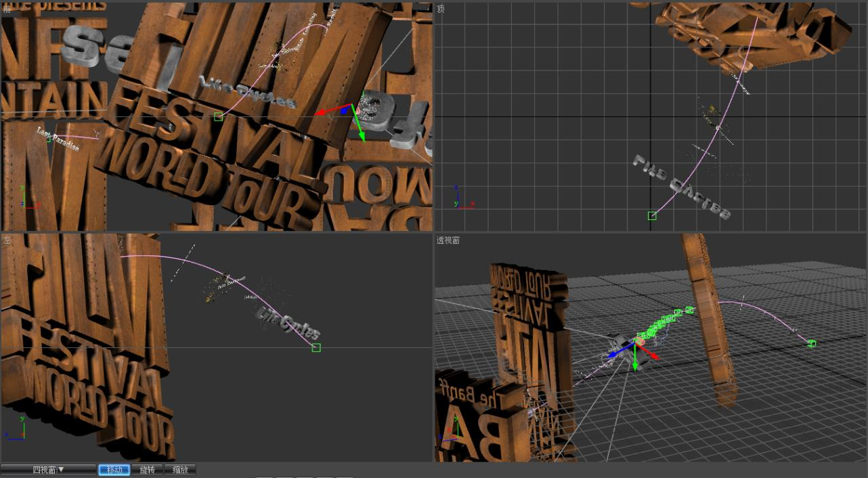Image resolution: width=868 pixels, height=478 pixels.
Task: Select the "Life Cycles" text object in the left viewport
Action: (x=288, y=323)
